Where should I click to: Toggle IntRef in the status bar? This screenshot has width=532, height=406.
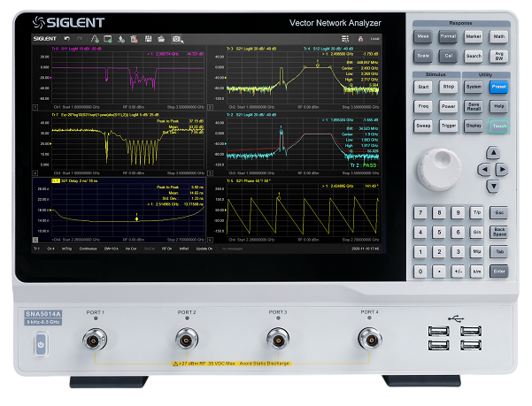pyautogui.click(x=184, y=249)
